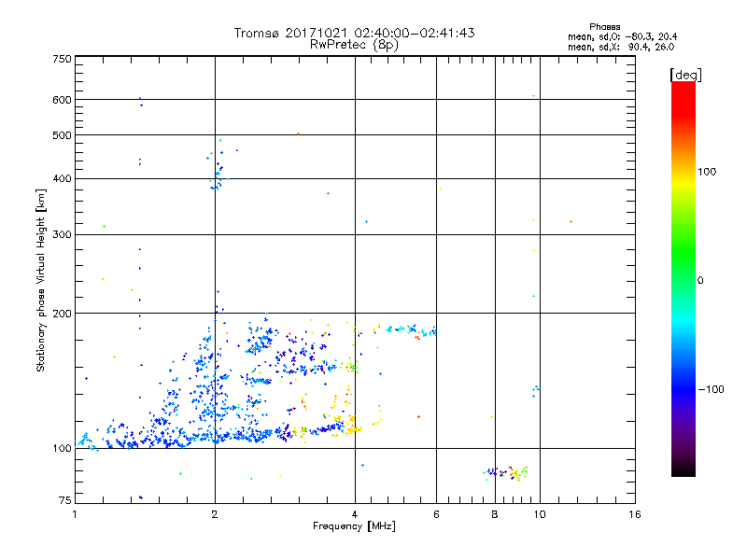Click the y-axis '500' tick label

coord(62,135)
